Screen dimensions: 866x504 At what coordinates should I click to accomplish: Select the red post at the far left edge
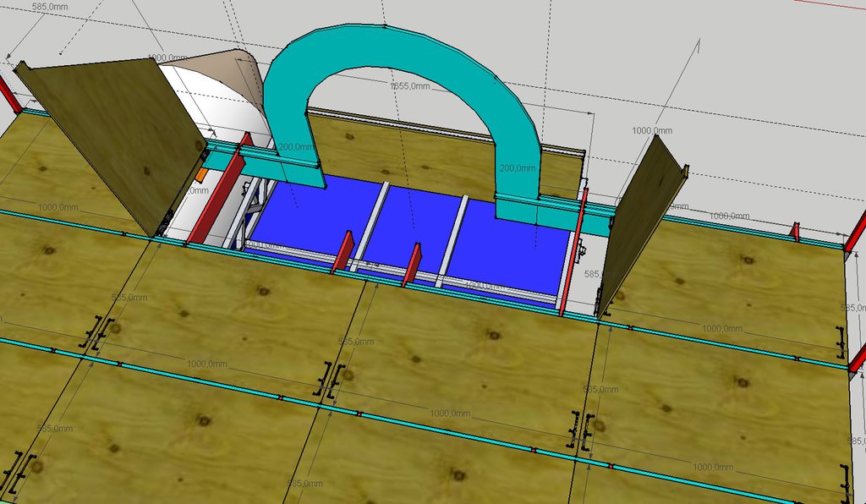(x=9, y=95)
